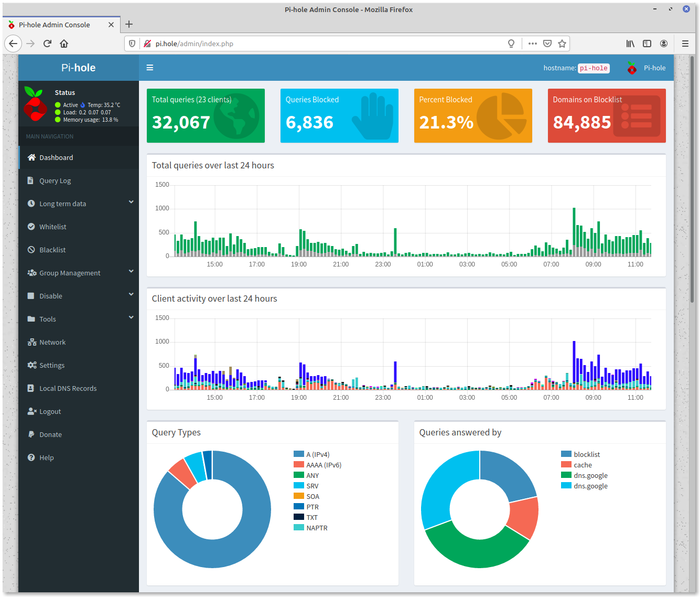700x597 pixels.
Task: Toggle the green dns.google legend entry
Action: [584, 475]
